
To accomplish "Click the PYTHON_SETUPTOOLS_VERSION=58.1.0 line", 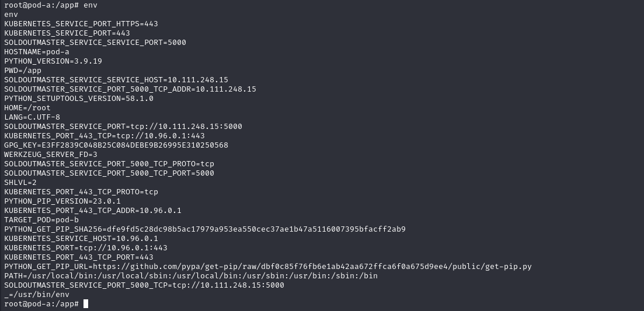I will [79, 99].
